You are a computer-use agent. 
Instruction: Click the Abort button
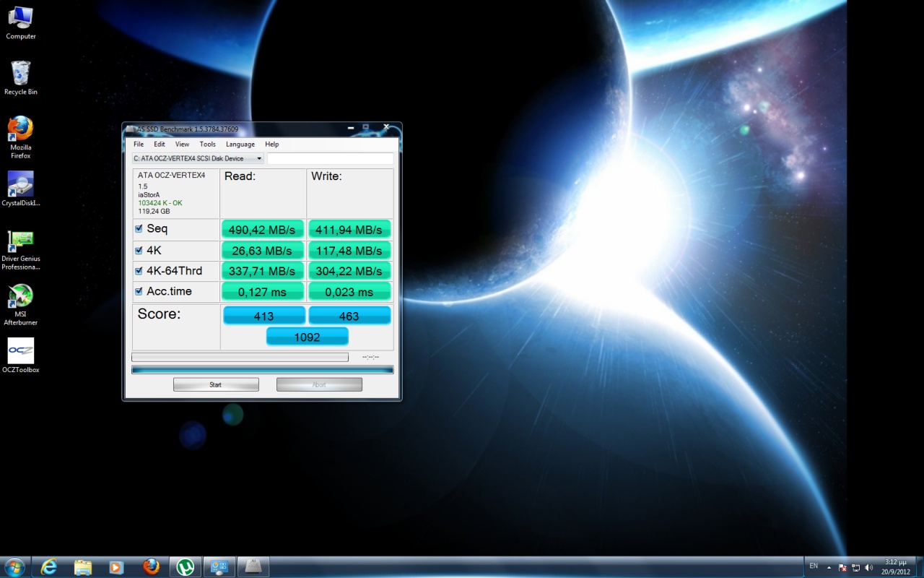319,384
